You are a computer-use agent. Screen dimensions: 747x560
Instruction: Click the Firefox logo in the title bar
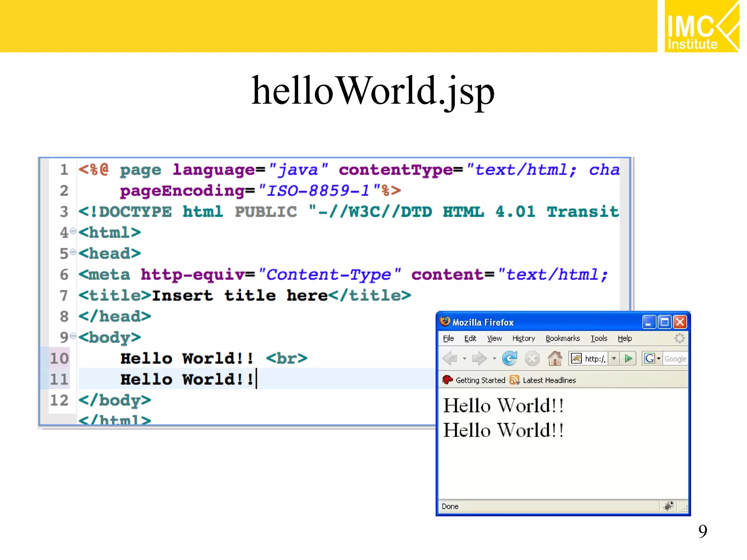click(445, 322)
